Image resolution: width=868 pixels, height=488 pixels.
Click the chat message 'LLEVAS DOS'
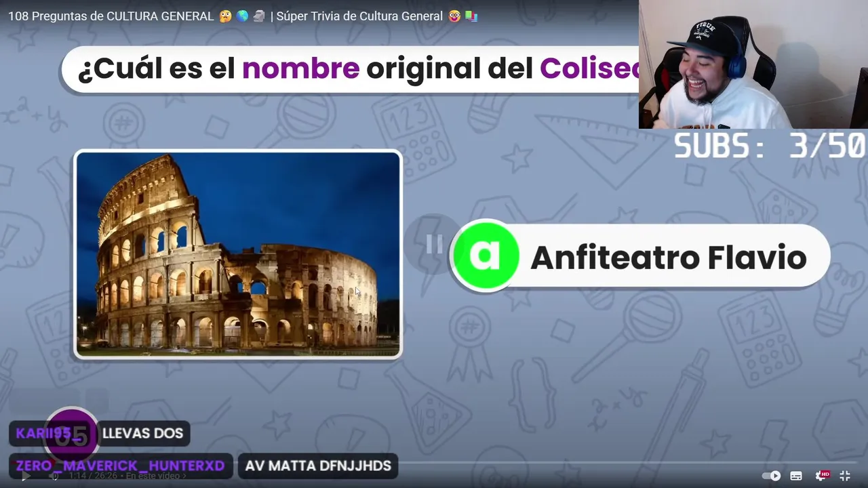(x=143, y=433)
